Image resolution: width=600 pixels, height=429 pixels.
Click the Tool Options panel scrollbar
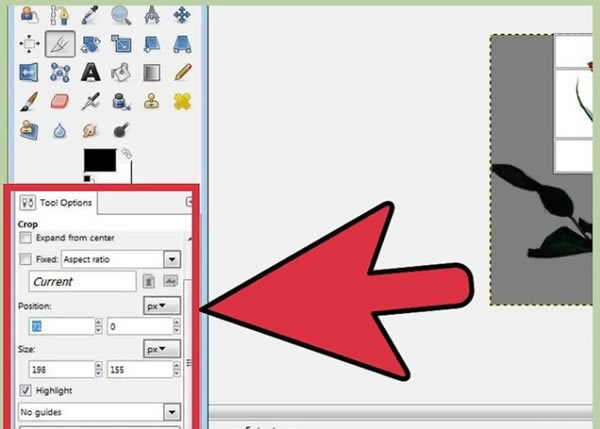(188, 354)
